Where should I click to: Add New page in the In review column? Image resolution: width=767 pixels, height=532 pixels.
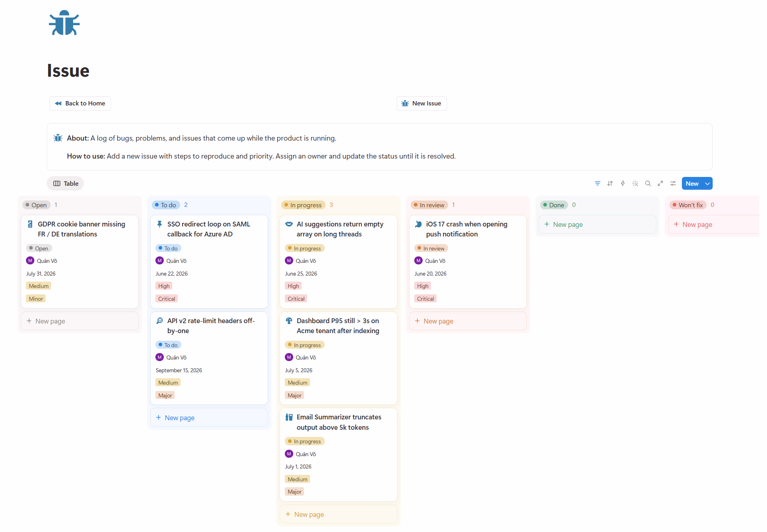click(x=468, y=321)
